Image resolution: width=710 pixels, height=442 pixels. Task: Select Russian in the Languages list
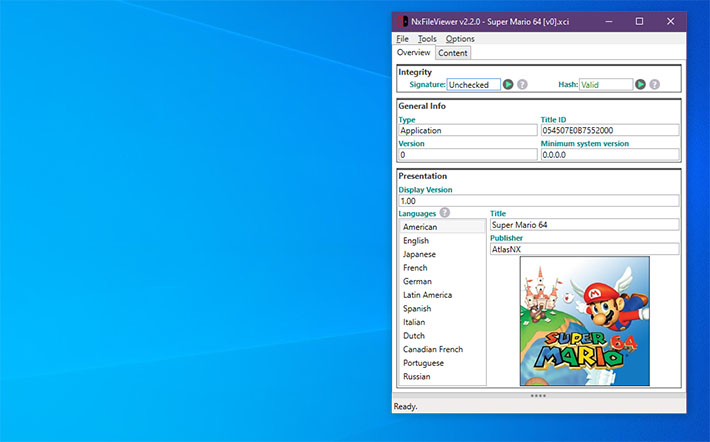(x=442, y=376)
